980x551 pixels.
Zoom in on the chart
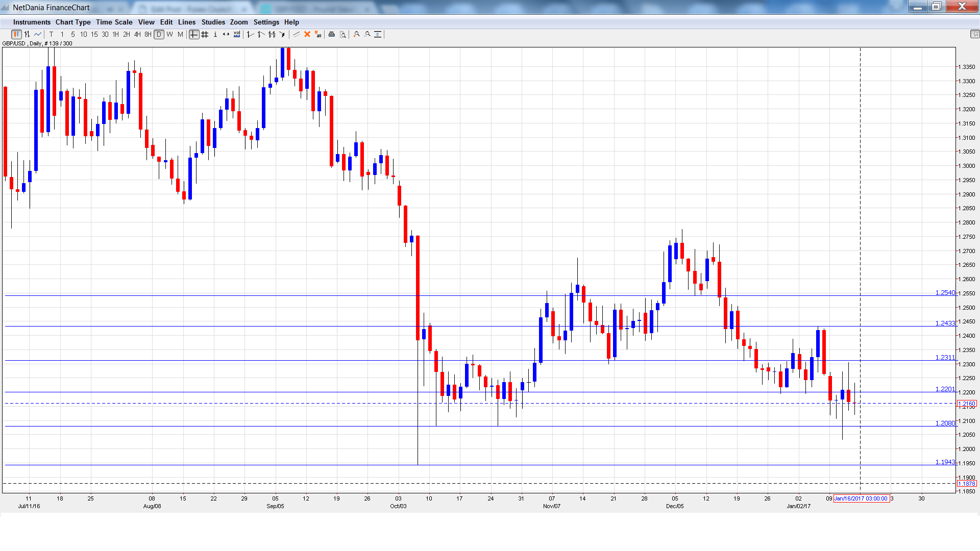357,35
